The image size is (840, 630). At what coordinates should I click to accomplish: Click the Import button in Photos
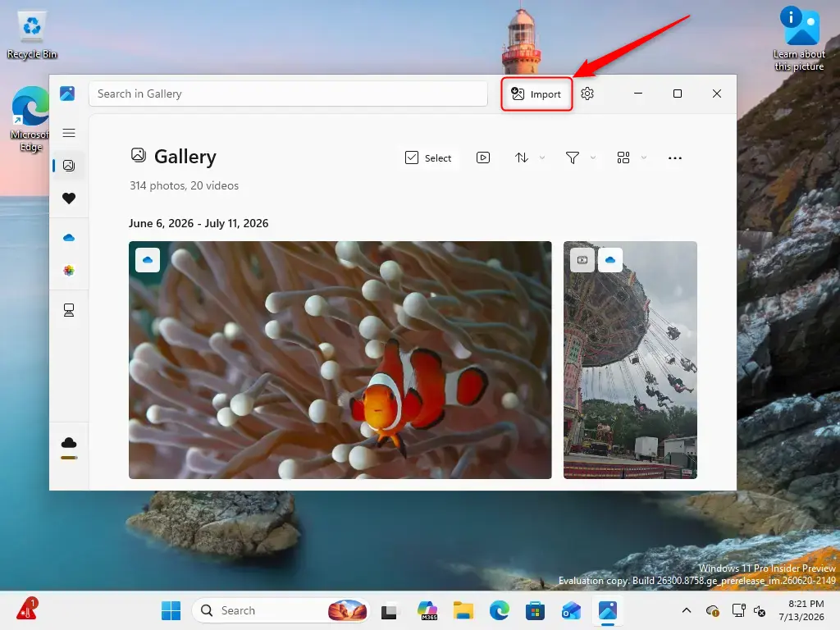(x=536, y=94)
